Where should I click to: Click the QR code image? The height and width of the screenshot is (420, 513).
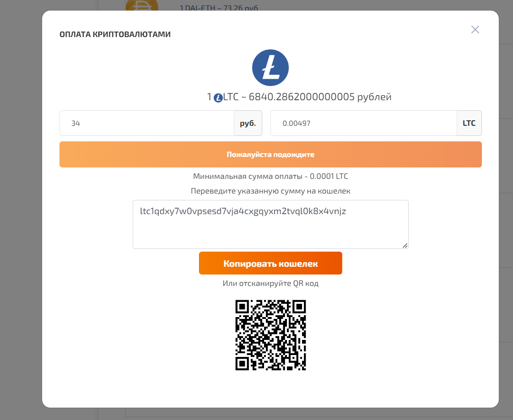click(x=270, y=335)
